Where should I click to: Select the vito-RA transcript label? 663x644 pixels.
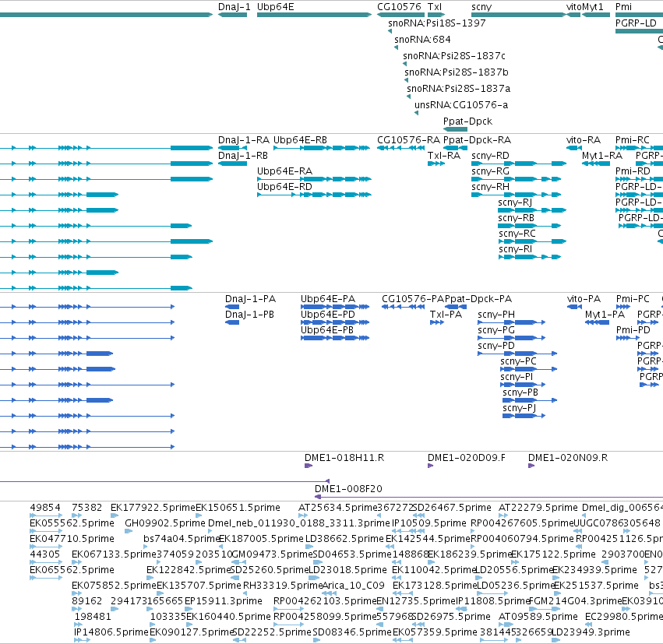coord(583,140)
